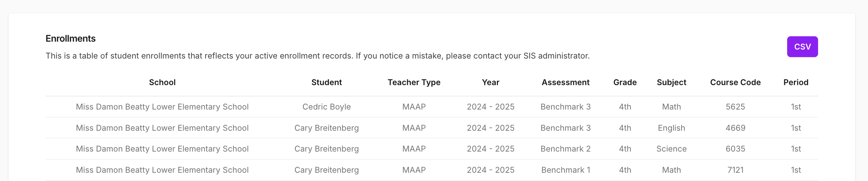Click the purple CSV export button
This screenshot has height=181, width=868.
pyautogui.click(x=802, y=47)
